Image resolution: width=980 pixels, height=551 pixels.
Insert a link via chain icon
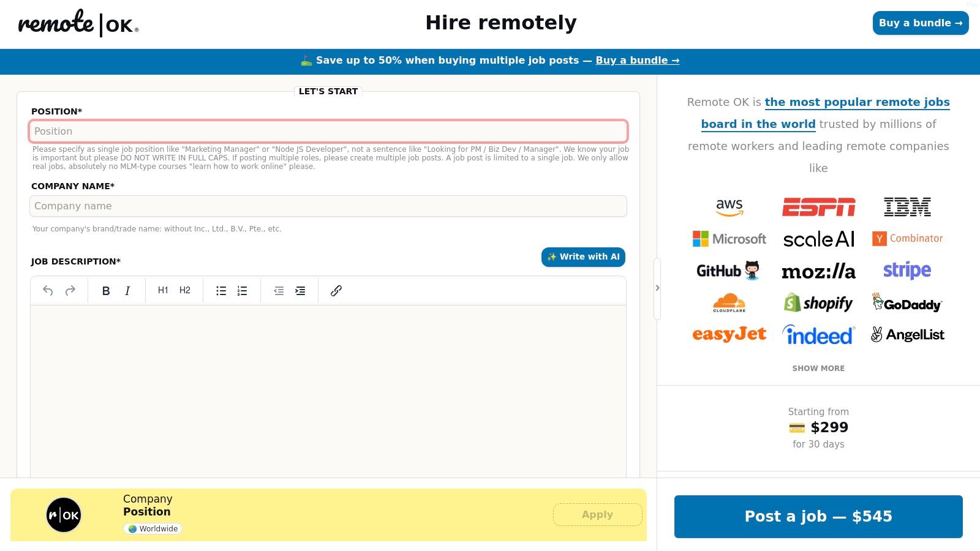pos(336,291)
